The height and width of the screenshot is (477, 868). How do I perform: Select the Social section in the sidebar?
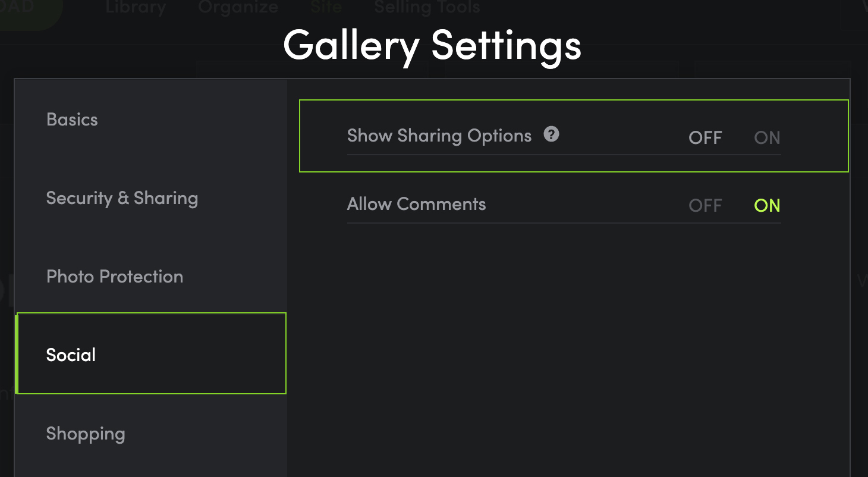click(x=151, y=353)
